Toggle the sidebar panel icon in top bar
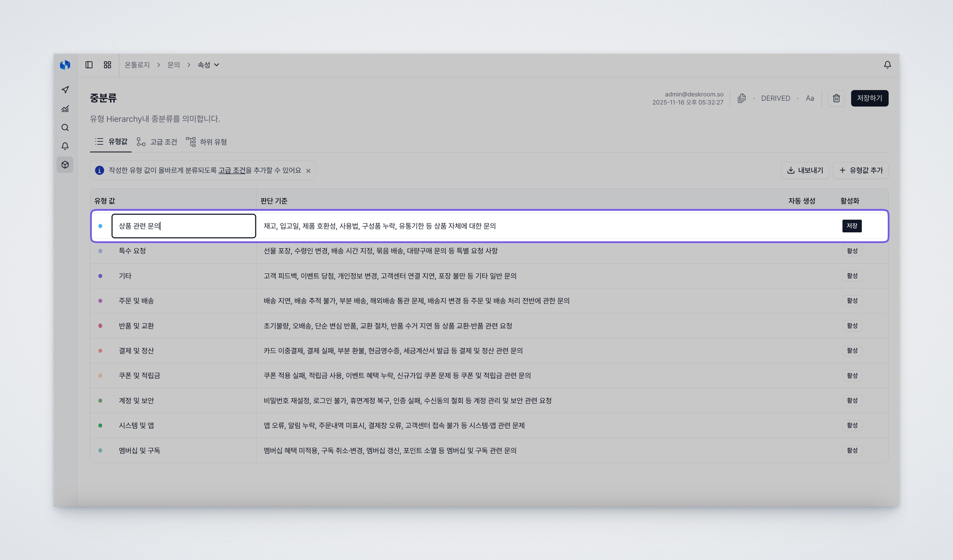This screenshot has height=560, width=953. click(89, 65)
